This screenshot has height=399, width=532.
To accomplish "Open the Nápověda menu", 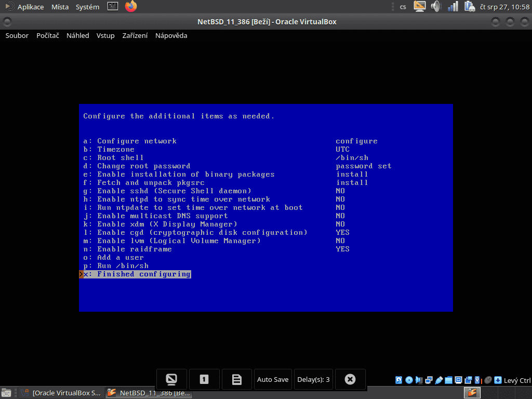I will pos(171,36).
